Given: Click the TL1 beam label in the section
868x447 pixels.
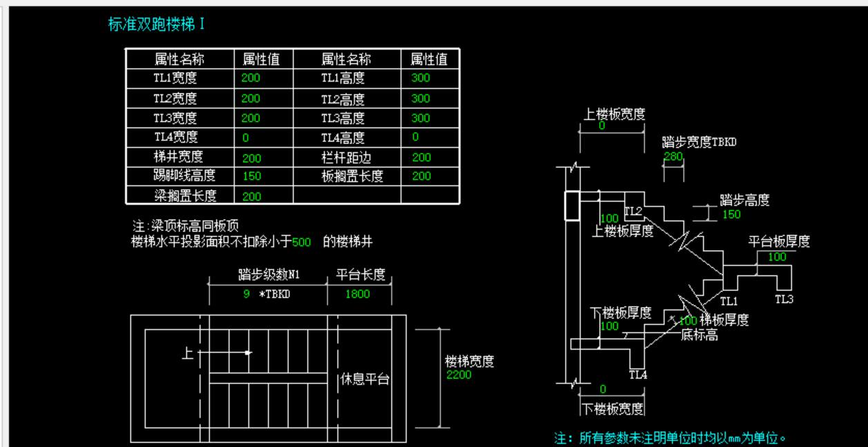Looking at the screenshot, I should [729, 301].
